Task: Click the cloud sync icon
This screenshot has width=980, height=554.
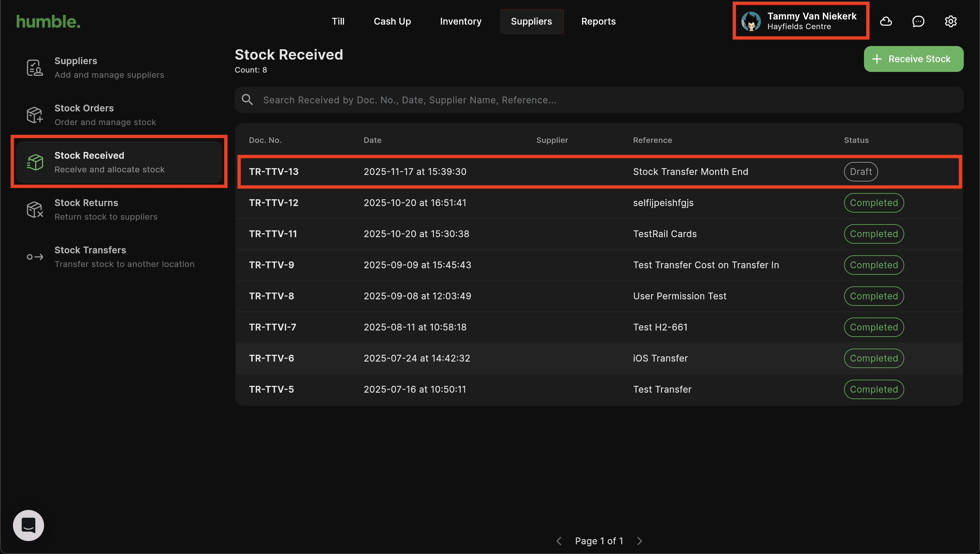Action: (x=886, y=21)
